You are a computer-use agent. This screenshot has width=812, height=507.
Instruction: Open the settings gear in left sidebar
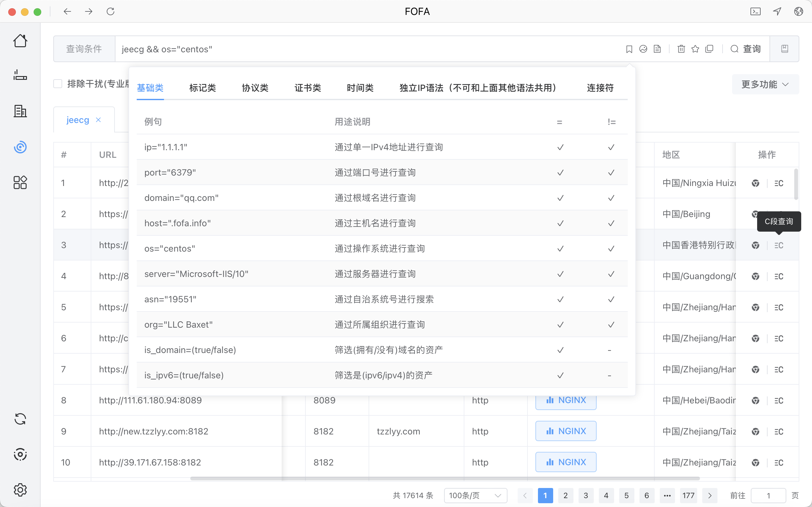[20, 490]
